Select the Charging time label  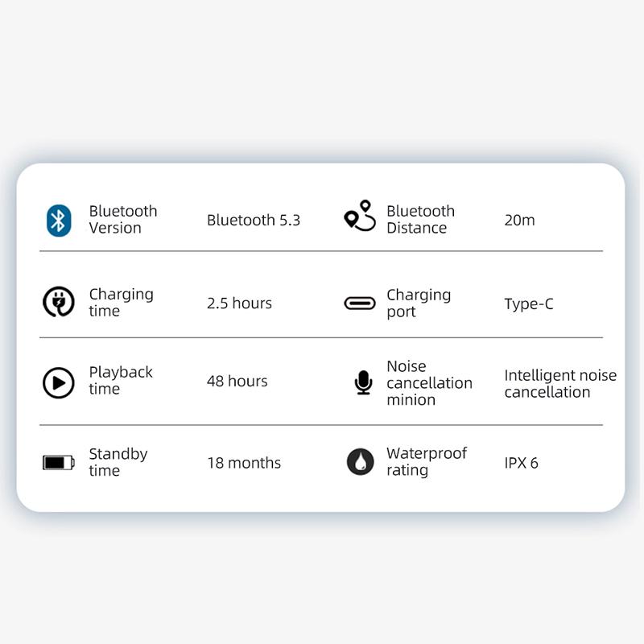click(121, 303)
